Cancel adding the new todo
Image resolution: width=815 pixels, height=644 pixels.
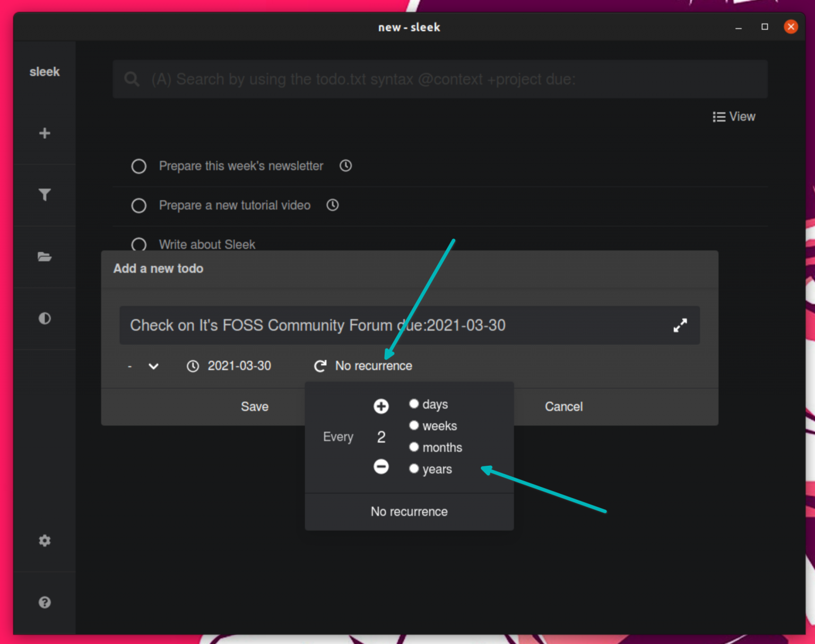tap(563, 406)
